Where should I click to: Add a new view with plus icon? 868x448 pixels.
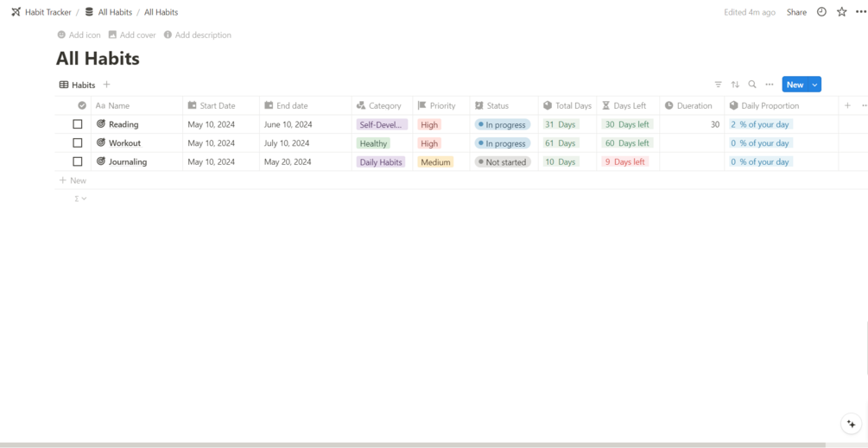107,85
